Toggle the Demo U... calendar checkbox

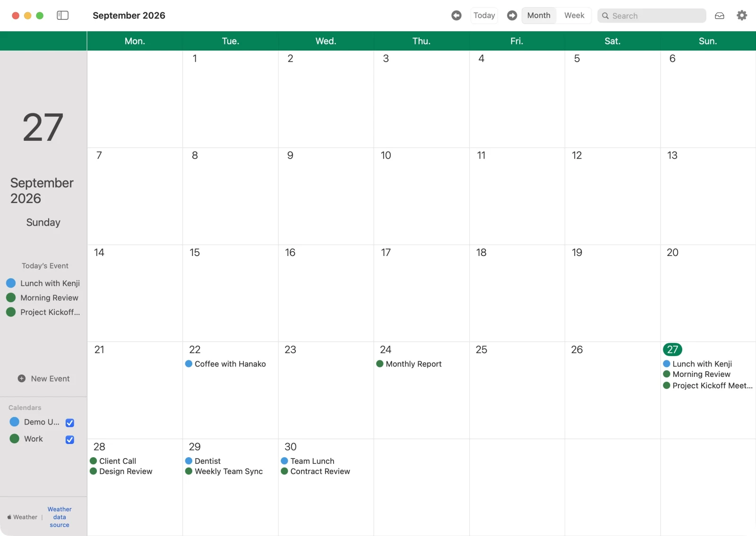pyautogui.click(x=69, y=423)
